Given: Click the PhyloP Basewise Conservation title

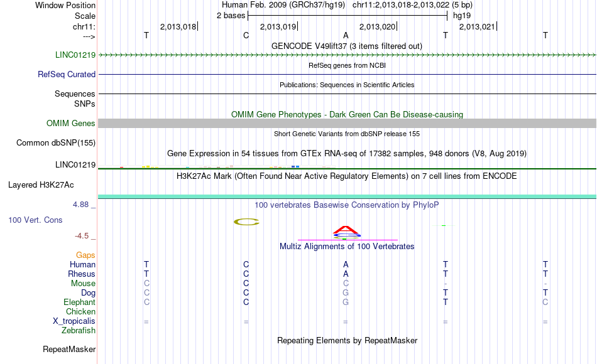Looking at the screenshot, I should pos(347,205).
